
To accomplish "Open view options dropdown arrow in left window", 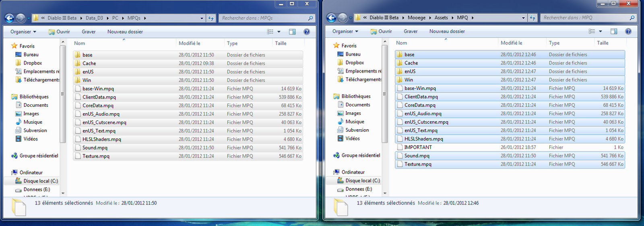I will 279,32.
